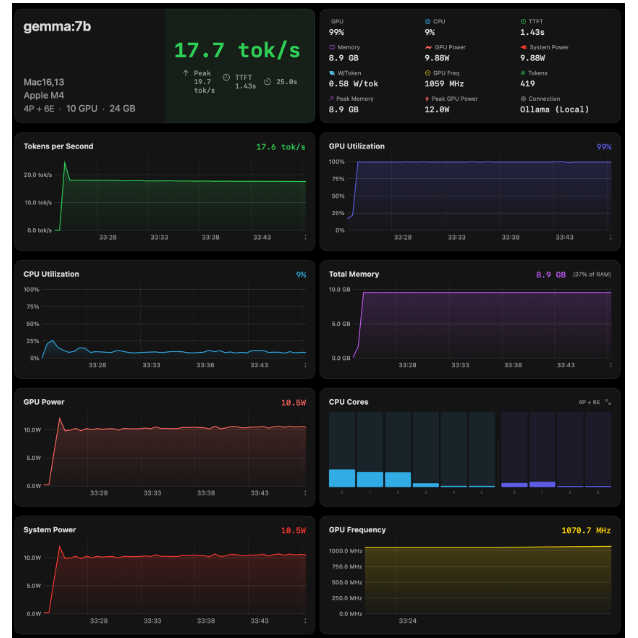The image size is (638, 638).
Task: Click the 1000.0 MHz axis label
Action: (345, 551)
